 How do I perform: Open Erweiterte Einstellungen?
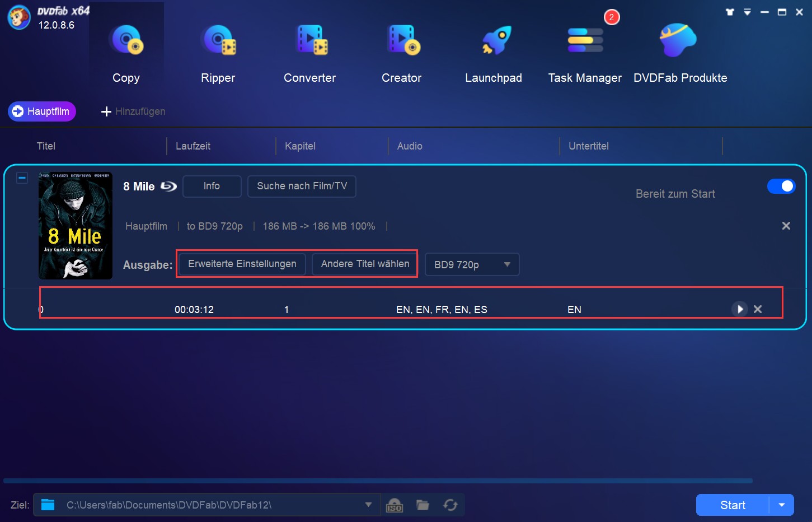point(242,264)
